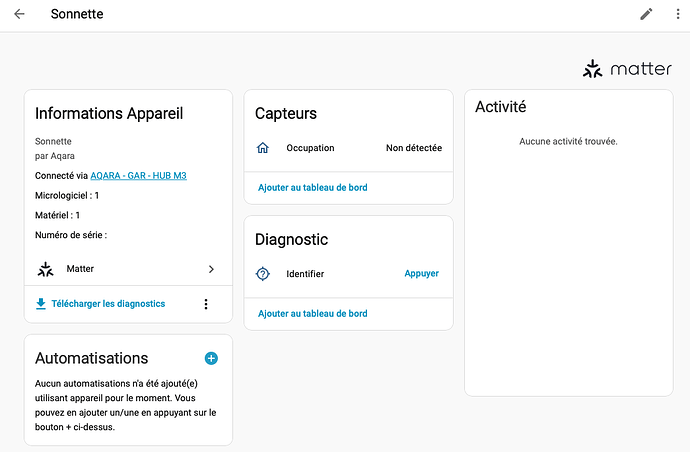
Task: Click the Identifier diagnostic icon
Action: pos(263,274)
